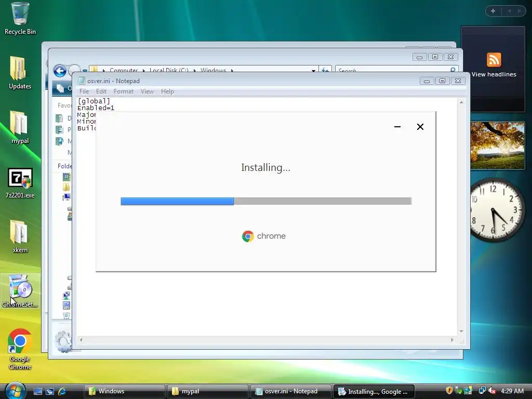Screen dimensions: 532x399
Task: Click the Explorer Search input box
Action: coord(393,70)
